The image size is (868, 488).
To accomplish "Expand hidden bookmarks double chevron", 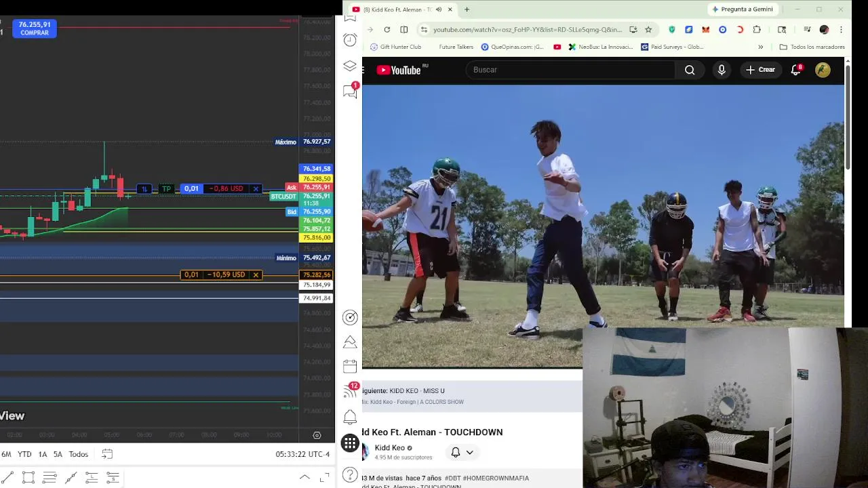I will tap(760, 47).
